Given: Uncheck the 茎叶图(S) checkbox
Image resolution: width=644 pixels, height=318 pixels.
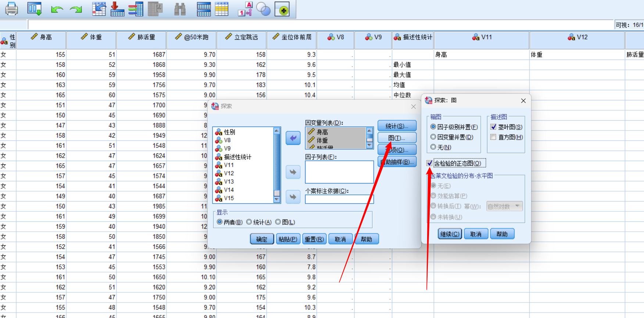Looking at the screenshot, I should coord(493,127).
